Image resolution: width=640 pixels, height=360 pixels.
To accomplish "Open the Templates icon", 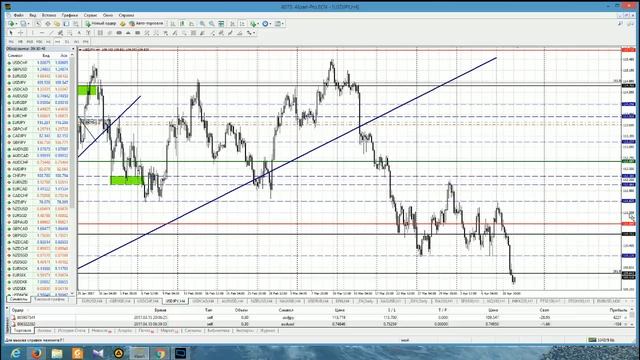I will (278, 24).
